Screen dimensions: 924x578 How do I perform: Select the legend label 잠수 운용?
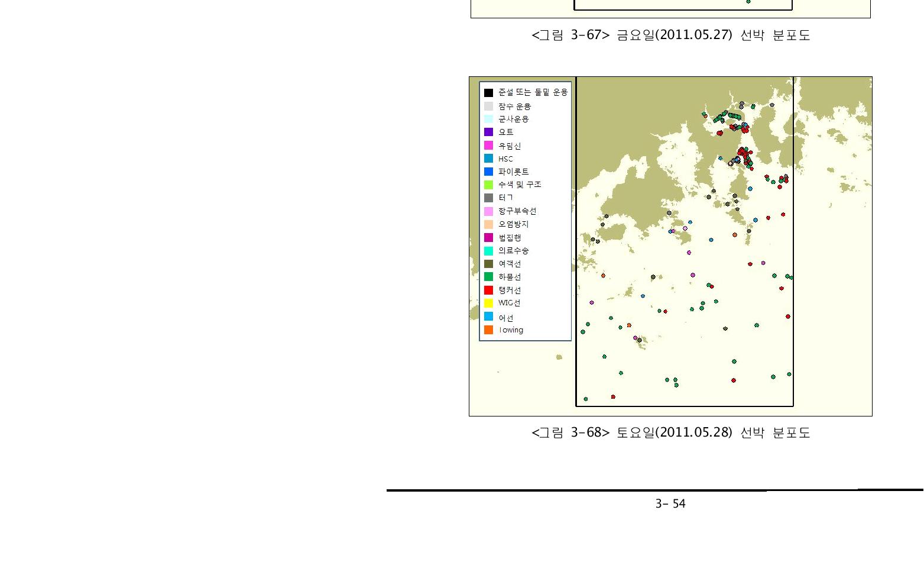coord(514,106)
